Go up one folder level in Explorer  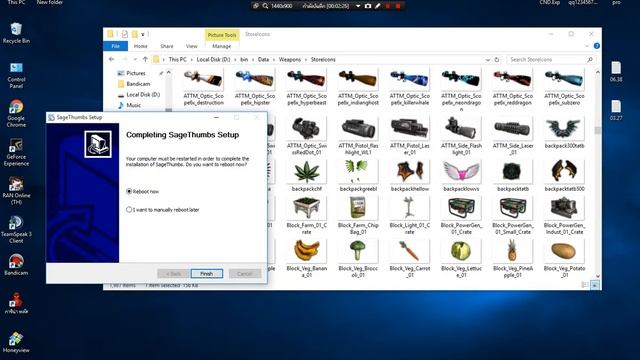click(x=145, y=59)
